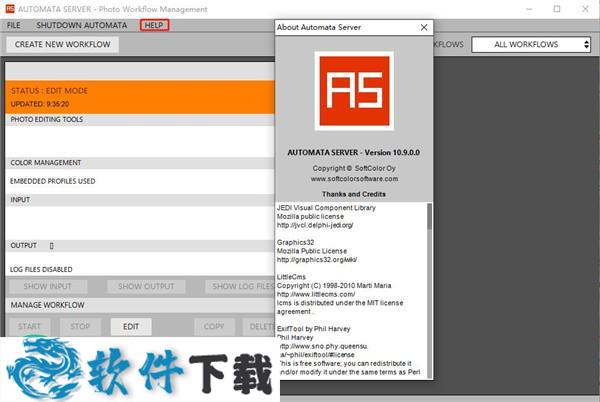Click the jvcl.delphi-jedi.org URL in credits

(x=318, y=225)
